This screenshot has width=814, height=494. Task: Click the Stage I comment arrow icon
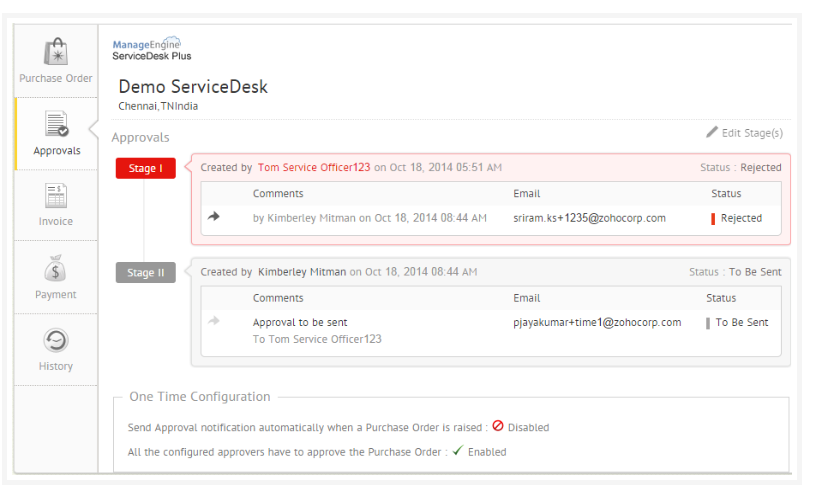213,217
